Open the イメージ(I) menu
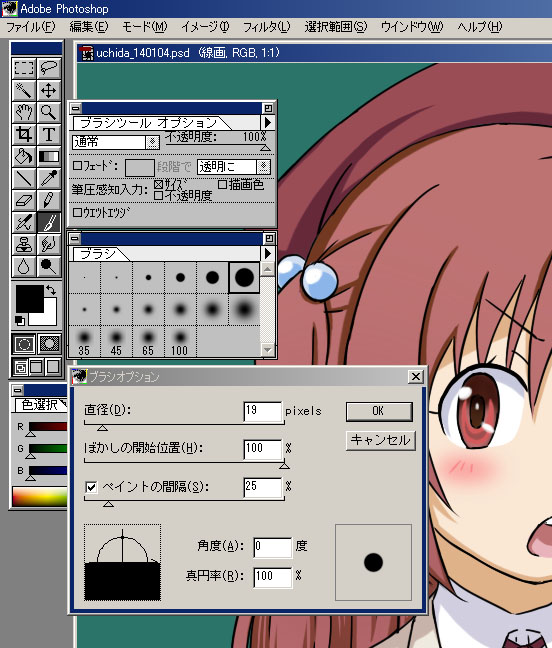Viewport: 552px width, 648px height. (x=205, y=27)
